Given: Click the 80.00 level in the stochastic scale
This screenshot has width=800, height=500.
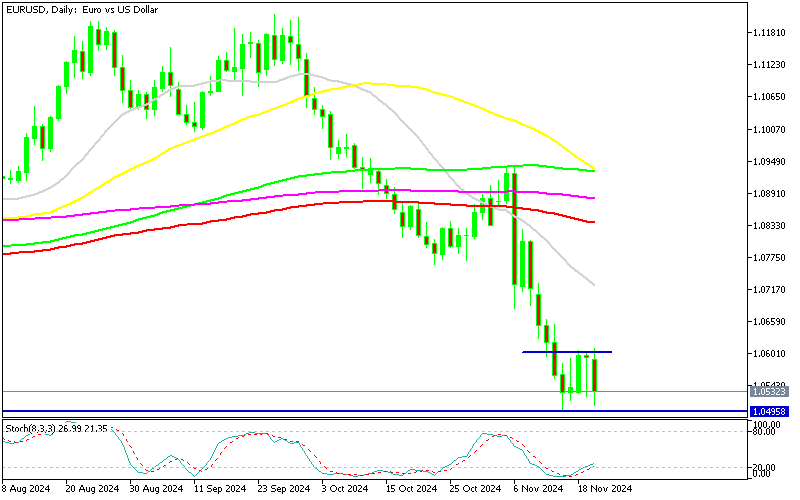Looking at the screenshot, I should [x=765, y=432].
